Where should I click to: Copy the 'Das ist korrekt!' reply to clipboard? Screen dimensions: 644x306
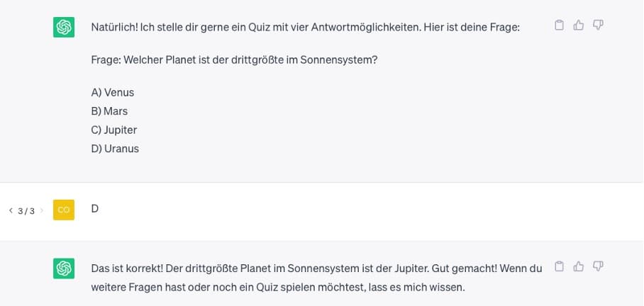point(559,266)
